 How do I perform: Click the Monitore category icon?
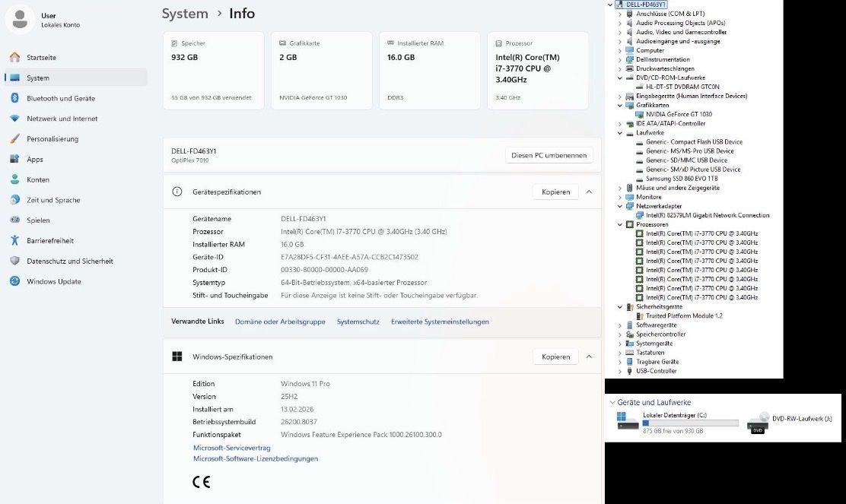630,197
